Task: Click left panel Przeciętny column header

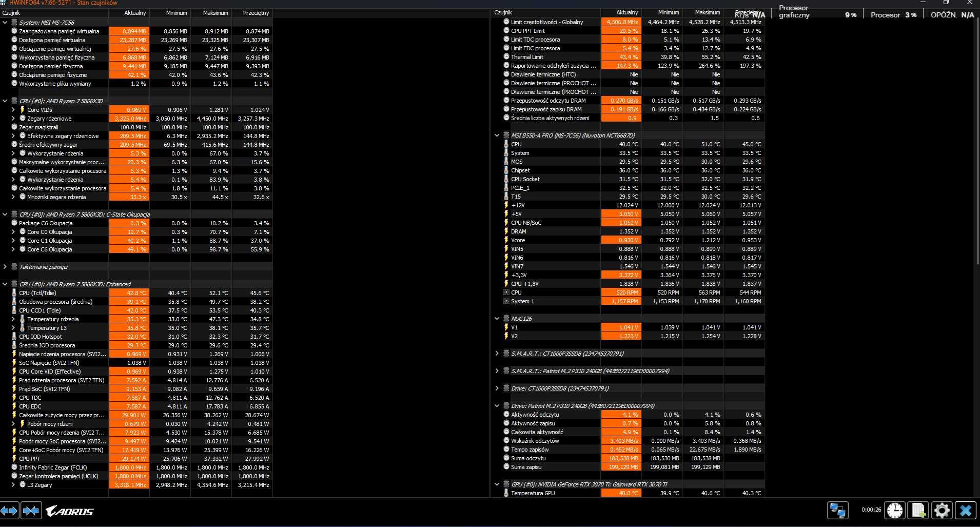Action: coord(252,13)
